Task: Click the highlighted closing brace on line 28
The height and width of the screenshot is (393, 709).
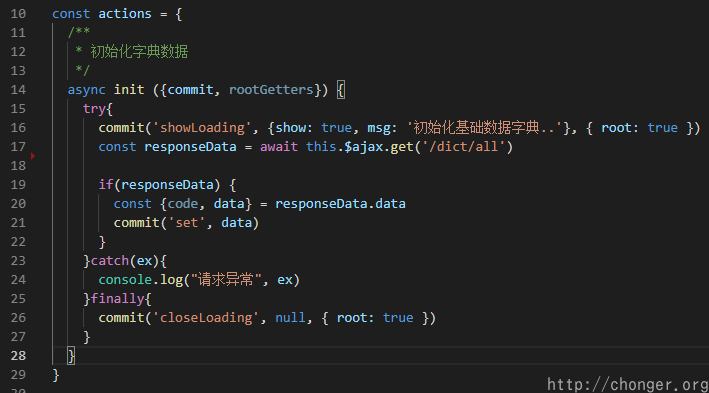Action: [x=71, y=355]
